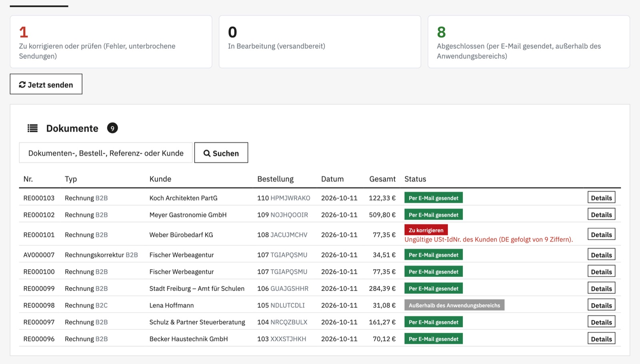This screenshot has height=364, width=640.
Task: Click the Jetzt senden refresh button
Action: point(46,84)
